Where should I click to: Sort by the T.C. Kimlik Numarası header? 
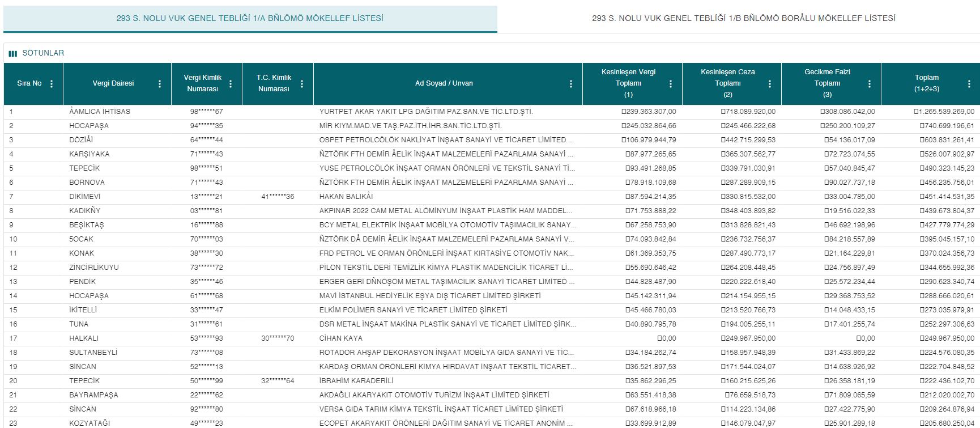coord(274,83)
